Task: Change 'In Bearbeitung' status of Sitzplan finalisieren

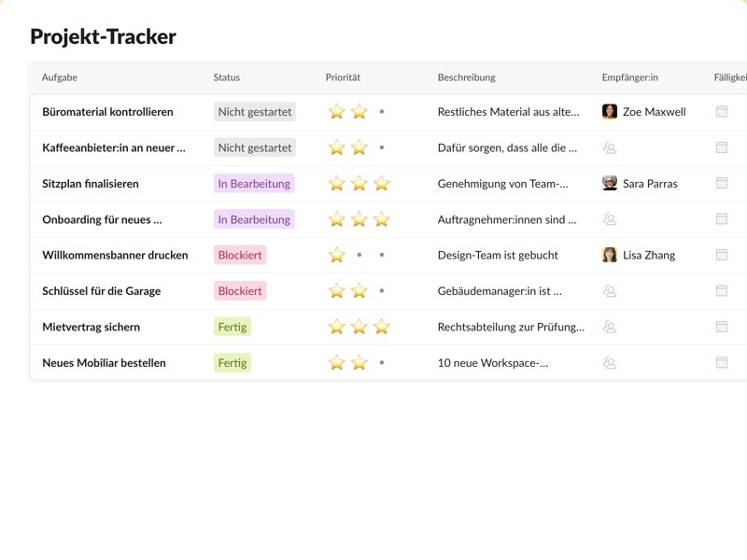Action: pyautogui.click(x=254, y=184)
